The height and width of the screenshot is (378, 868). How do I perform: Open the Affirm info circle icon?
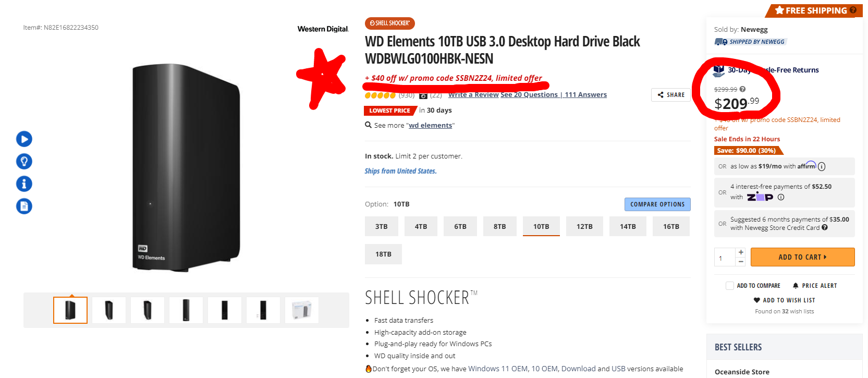(x=822, y=167)
